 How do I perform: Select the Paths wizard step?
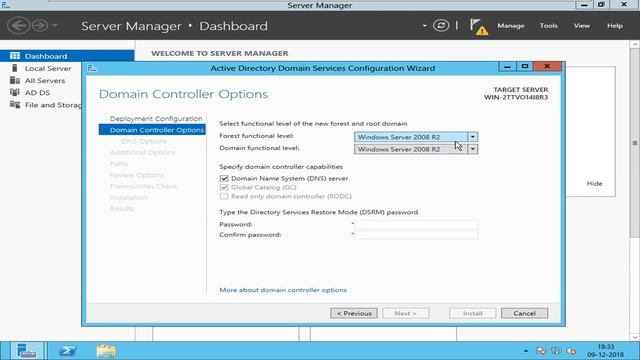tap(119, 164)
